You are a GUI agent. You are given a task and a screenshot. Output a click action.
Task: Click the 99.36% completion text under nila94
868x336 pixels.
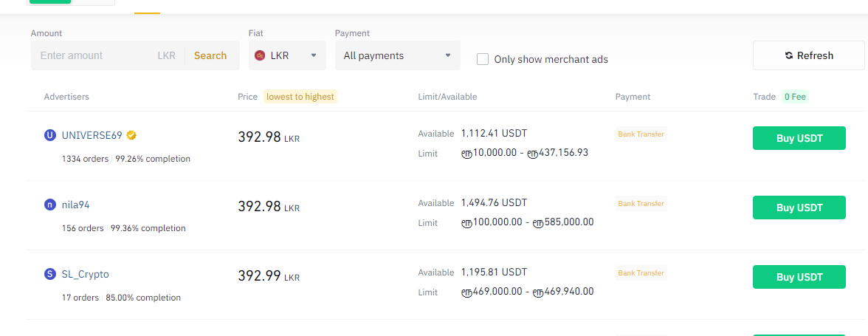tap(148, 228)
